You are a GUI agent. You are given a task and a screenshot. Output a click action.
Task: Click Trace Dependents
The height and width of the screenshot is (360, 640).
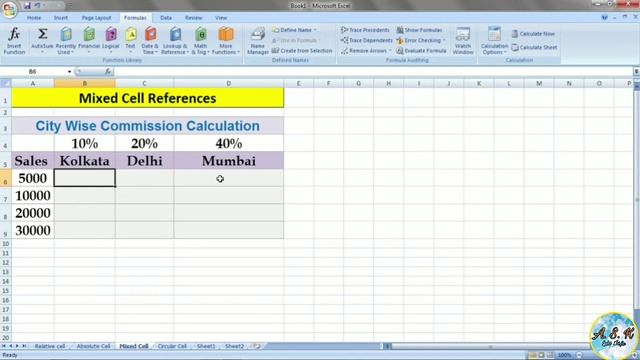point(367,40)
